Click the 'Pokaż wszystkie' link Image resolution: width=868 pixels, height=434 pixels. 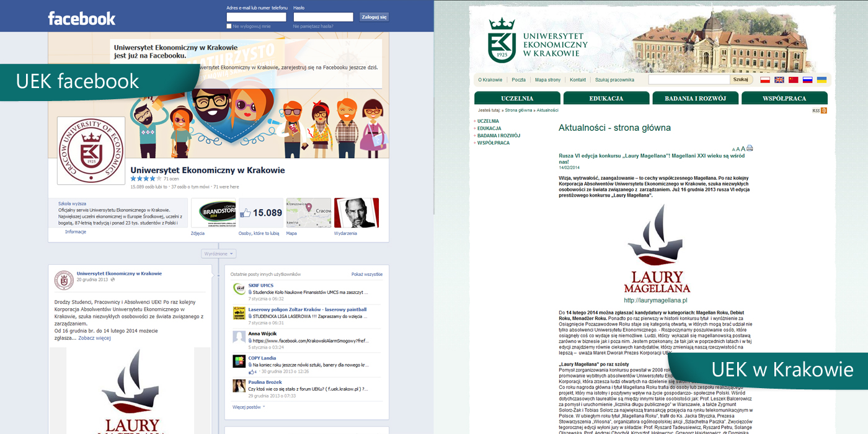367,274
